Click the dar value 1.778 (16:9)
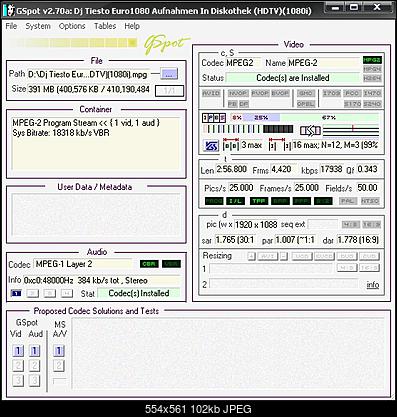 point(358,240)
